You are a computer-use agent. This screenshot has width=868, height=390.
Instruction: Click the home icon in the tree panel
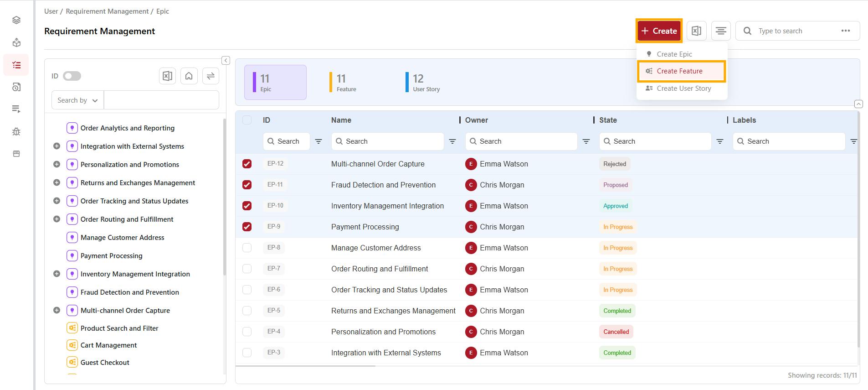189,76
